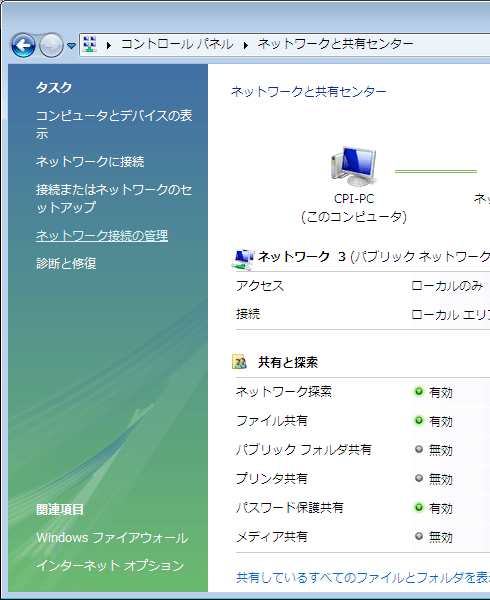Click the アクセス row label
The height and width of the screenshot is (600, 490).
pos(260,286)
